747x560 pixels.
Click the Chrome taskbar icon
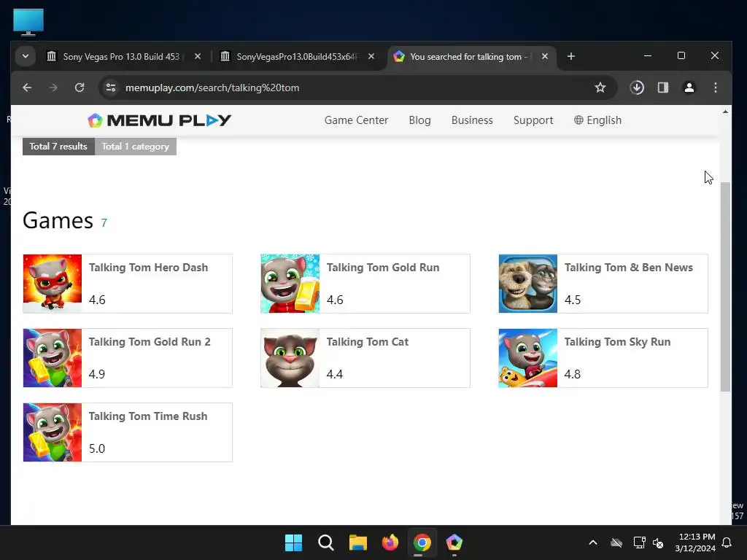[x=422, y=542]
